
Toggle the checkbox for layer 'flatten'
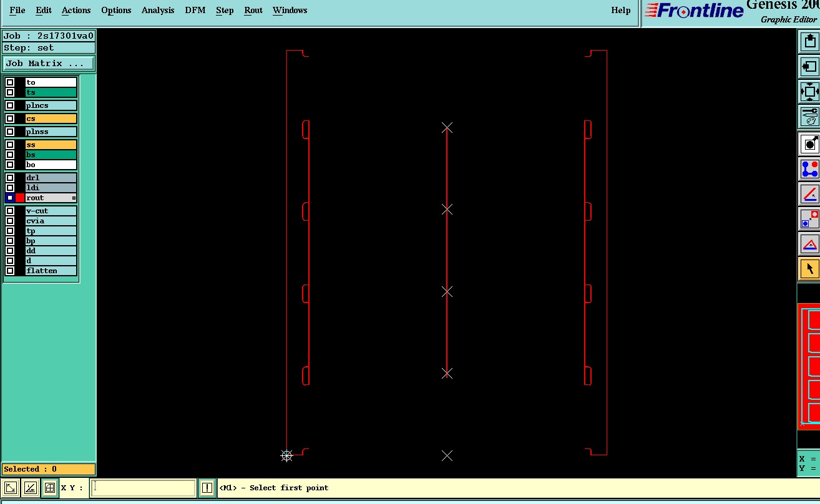[x=10, y=271]
